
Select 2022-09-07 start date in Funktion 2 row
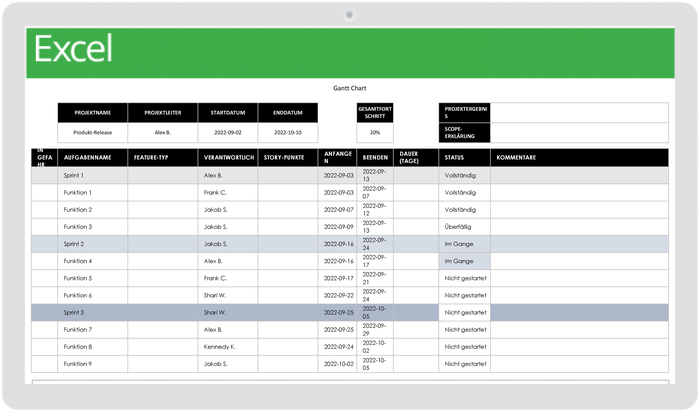(338, 210)
